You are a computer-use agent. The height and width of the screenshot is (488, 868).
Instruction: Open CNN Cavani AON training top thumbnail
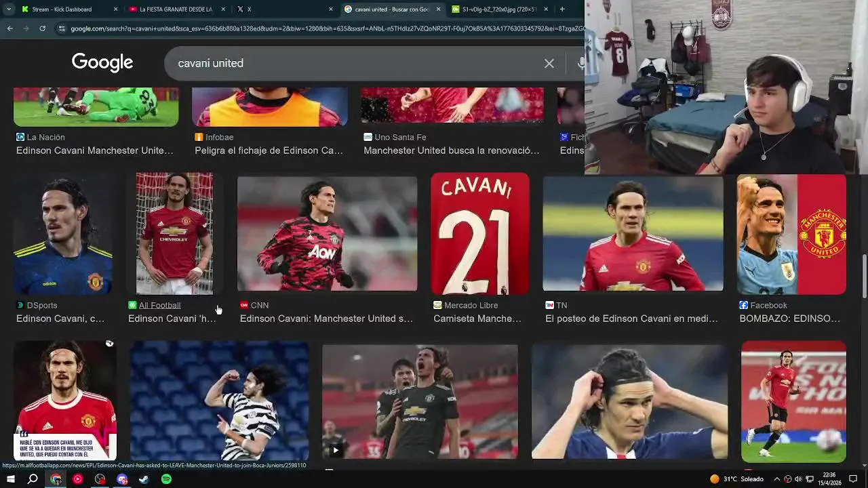327,233
